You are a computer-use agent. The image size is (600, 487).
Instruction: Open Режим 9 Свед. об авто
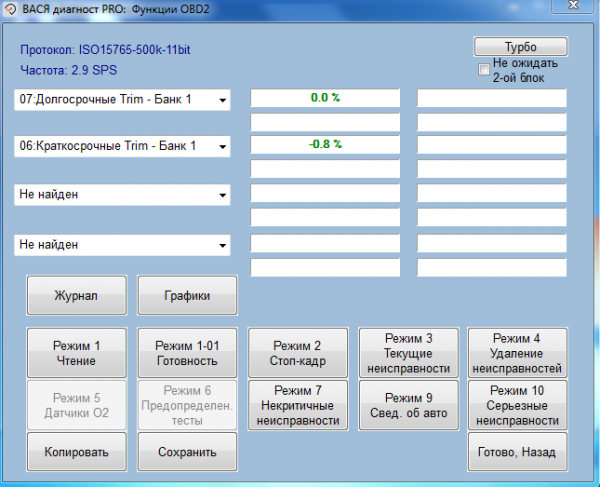click(x=408, y=404)
